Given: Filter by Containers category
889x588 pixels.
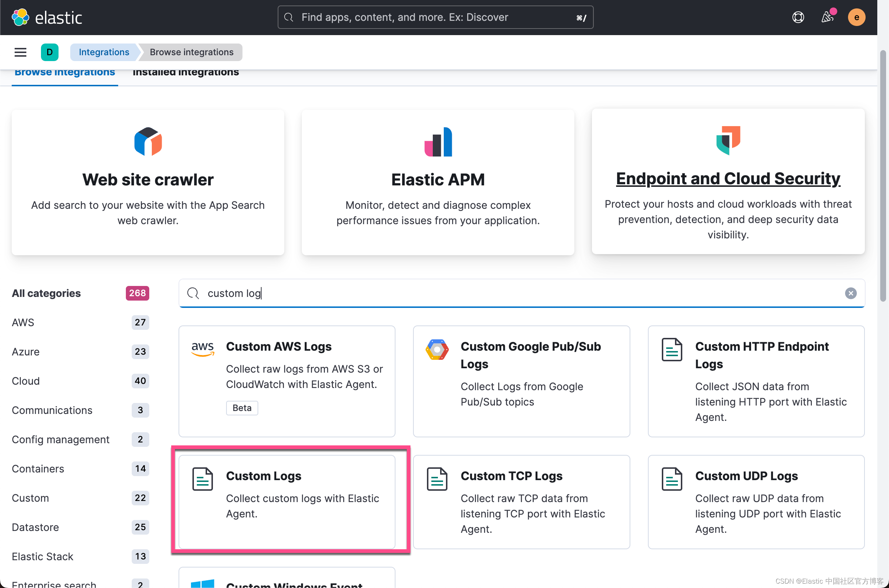Looking at the screenshot, I should click(x=80, y=469).
